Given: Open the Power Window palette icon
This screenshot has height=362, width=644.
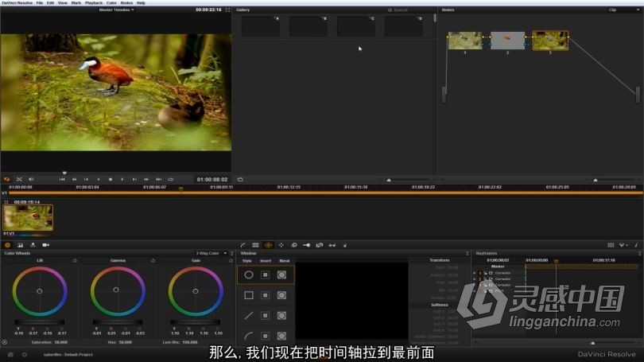Looking at the screenshot, I should (x=268, y=245).
